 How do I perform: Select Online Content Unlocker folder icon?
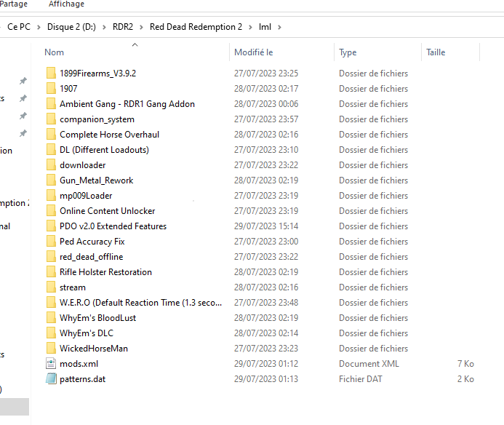click(x=51, y=210)
